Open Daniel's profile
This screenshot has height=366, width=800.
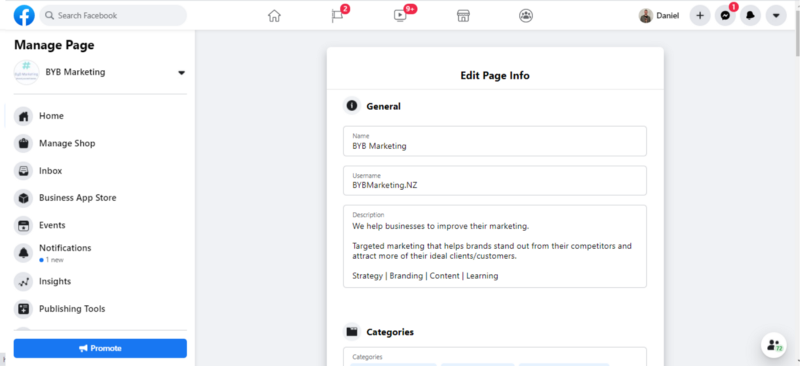(659, 16)
